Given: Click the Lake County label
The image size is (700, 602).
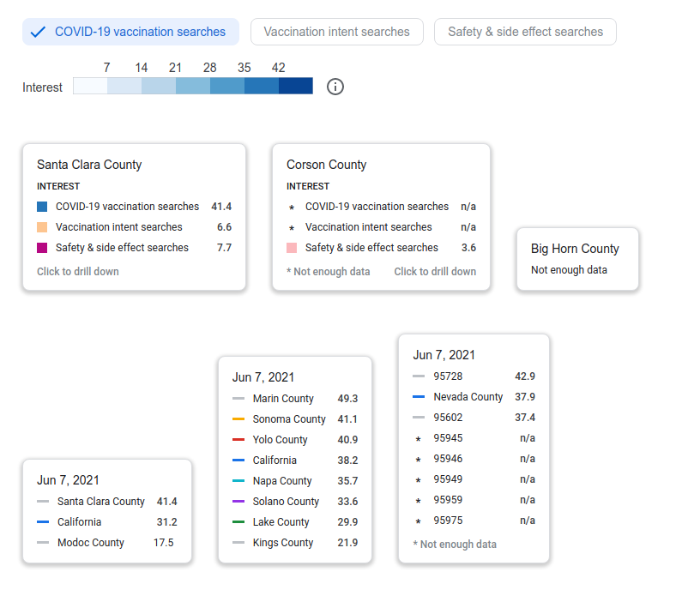Looking at the screenshot, I should pyautogui.click(x=281, y=521).
